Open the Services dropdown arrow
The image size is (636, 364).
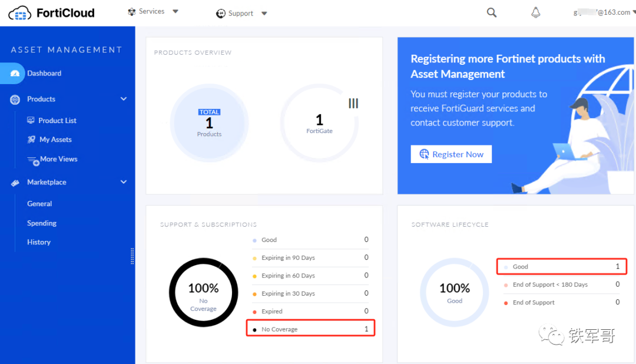(175, 11)
